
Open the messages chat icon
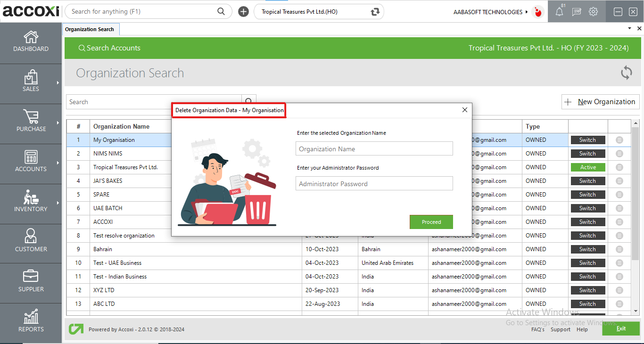[576, 12]
